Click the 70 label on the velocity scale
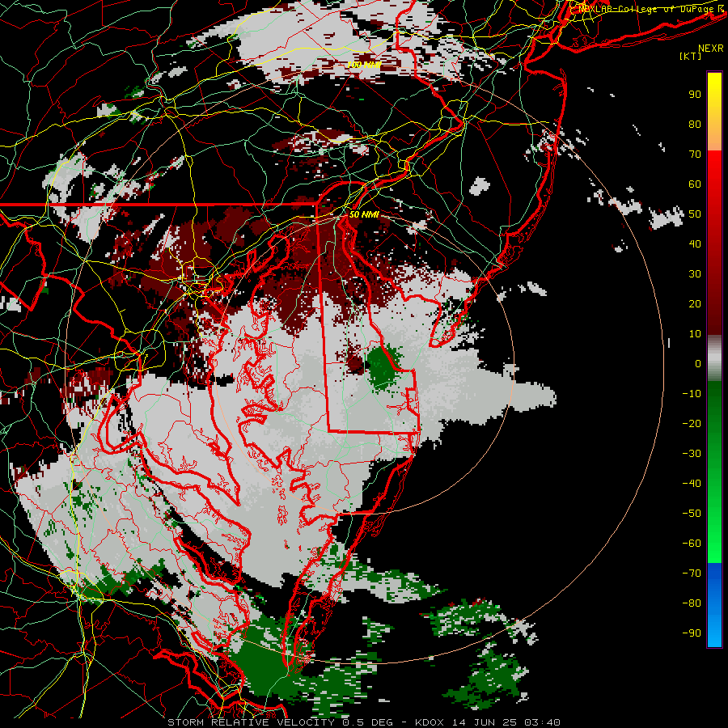Viewport: 728px width, 728px height. (x=695, y=154)
